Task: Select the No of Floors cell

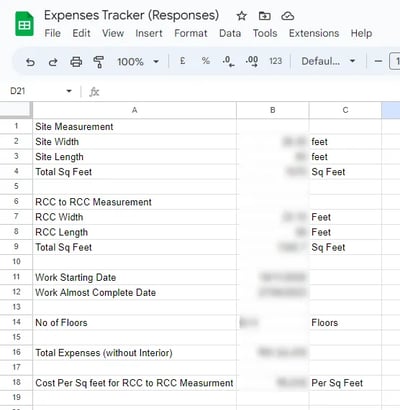Action: (135, 323)
